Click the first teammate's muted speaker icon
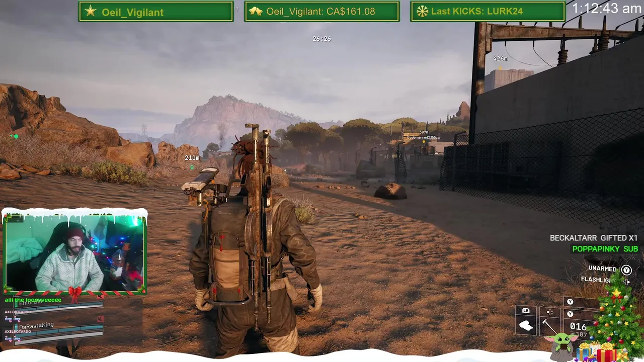This screenshot has height=362, width=644. pyautogui.click(x=101, y=296)
